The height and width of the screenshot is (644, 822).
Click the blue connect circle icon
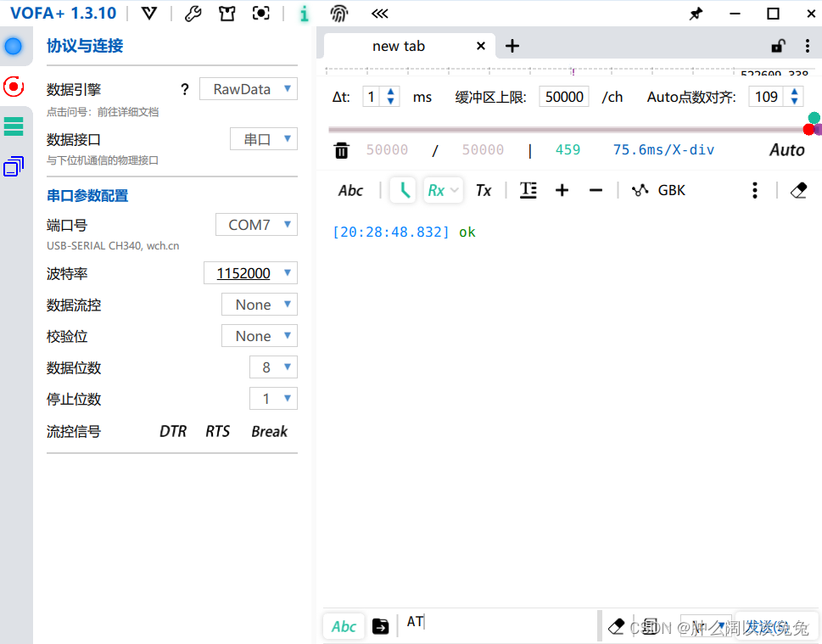(x=13, y=46)
